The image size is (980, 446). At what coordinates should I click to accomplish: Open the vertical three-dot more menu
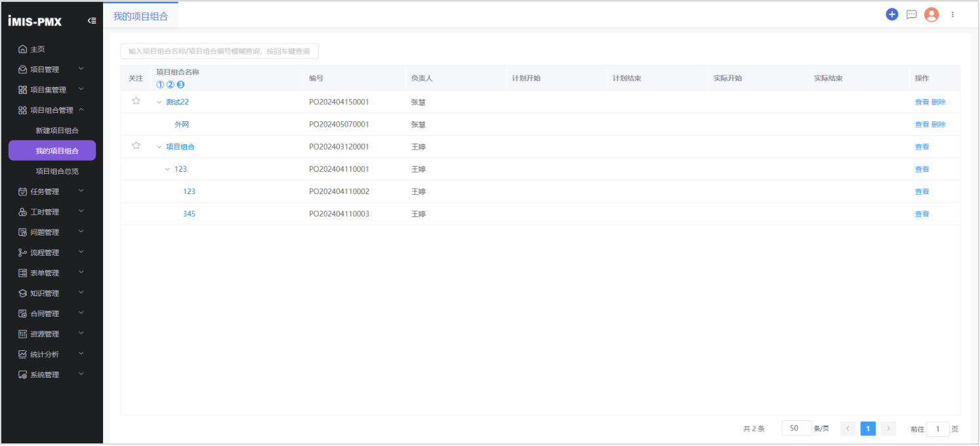952,14
